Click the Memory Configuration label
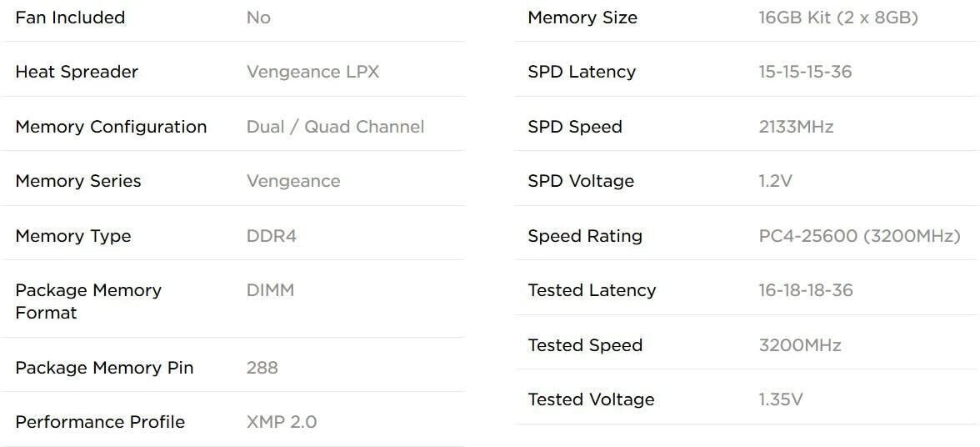 (x=111, y=127)
